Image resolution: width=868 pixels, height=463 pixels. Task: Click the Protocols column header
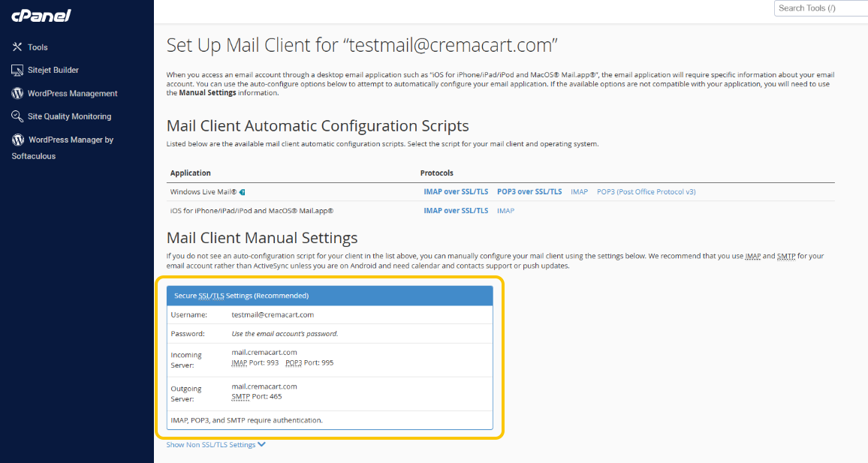[x=437, y=173]
